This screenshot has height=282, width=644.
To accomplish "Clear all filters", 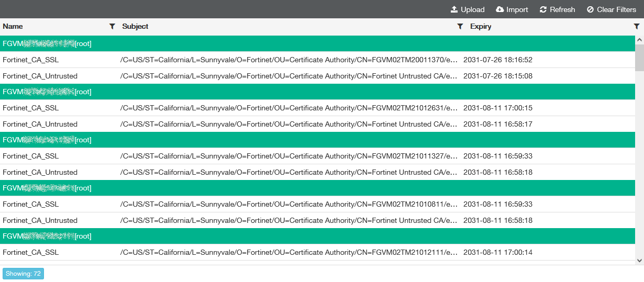I will 612,9.
